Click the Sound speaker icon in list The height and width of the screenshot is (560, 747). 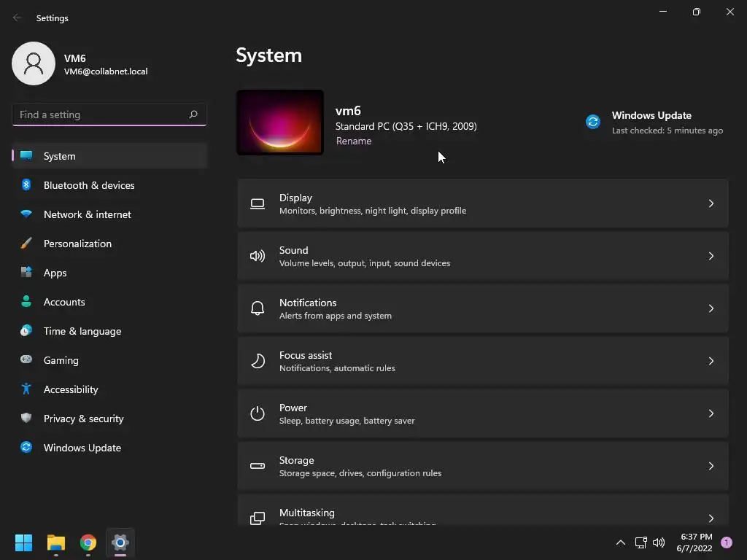click(x=258, y=256)
